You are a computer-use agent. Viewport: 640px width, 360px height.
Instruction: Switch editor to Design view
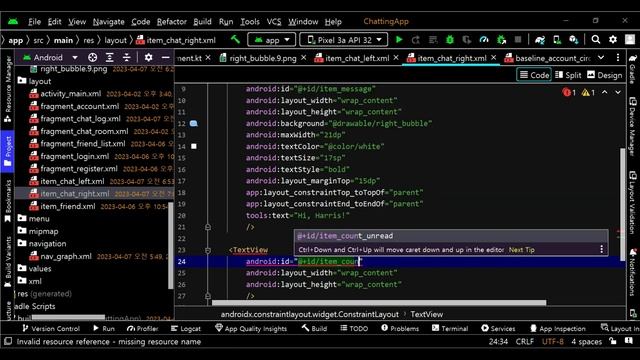click(x=604, y=75)
